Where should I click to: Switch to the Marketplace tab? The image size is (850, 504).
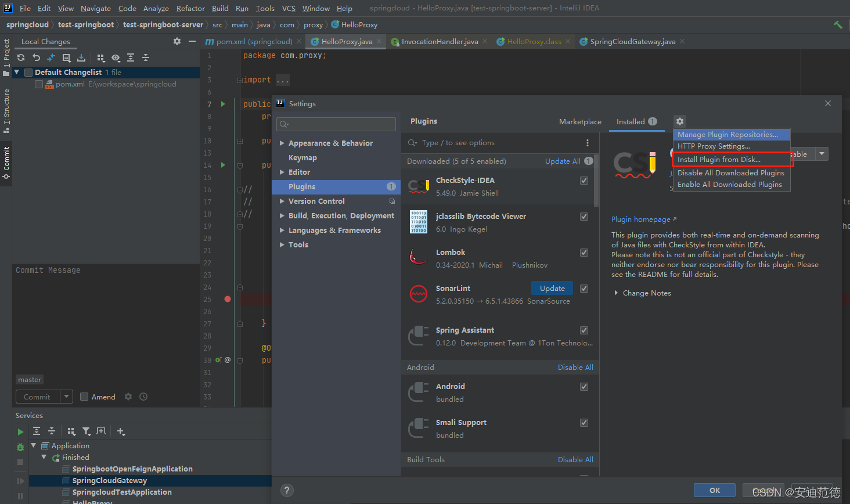580,121
